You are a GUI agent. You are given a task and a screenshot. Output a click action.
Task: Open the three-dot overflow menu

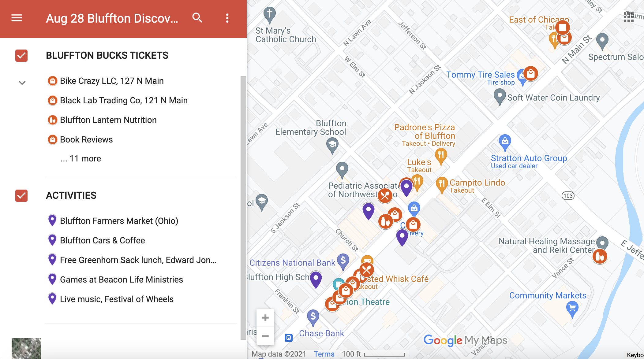[227, 18]
